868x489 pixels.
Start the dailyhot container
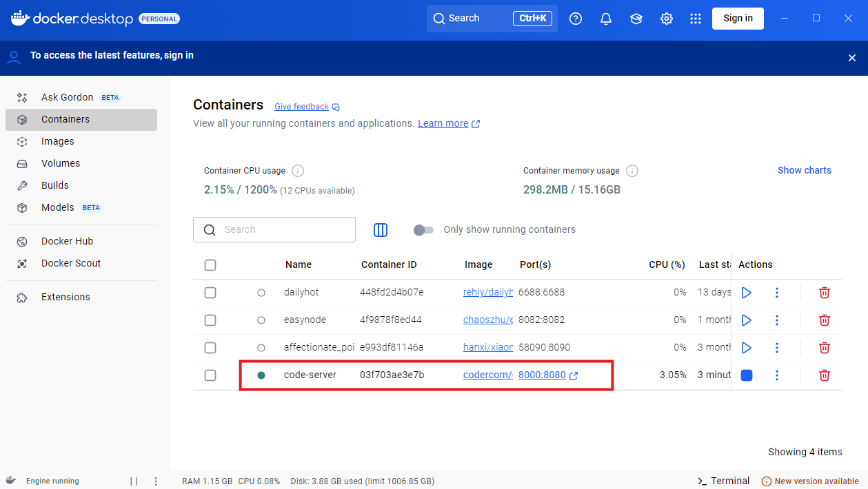746,293
